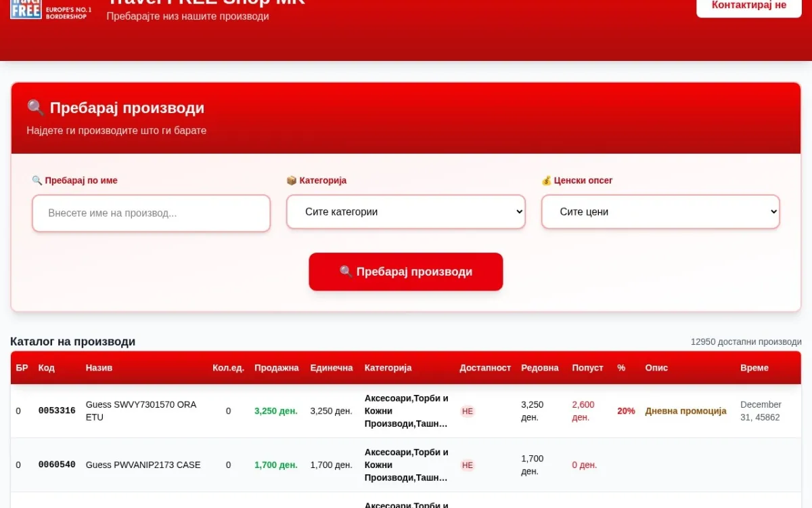Click the 20% discount percentage
This screenshot has height=508, width=812.
pos(626,410)
